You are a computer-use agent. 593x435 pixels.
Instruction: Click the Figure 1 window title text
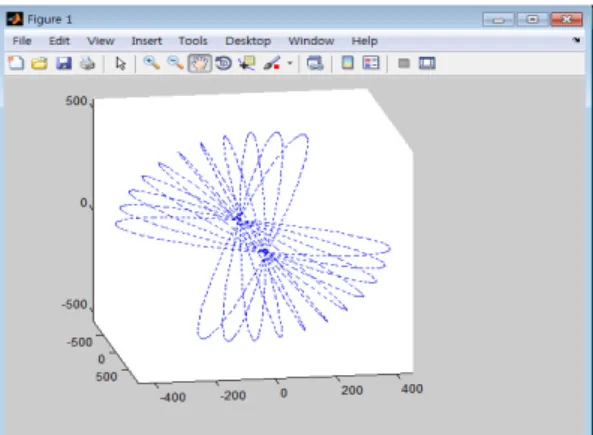tap(50, 19)
